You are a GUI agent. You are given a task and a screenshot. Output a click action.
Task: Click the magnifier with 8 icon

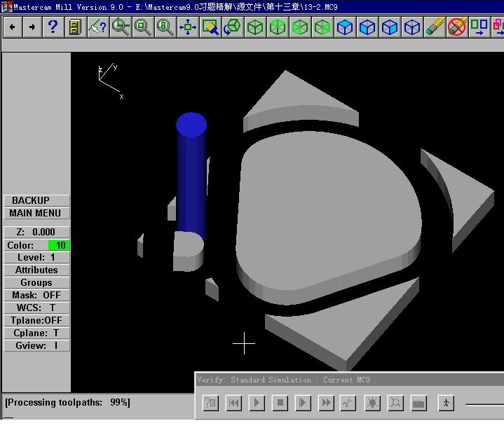(165, 27)
